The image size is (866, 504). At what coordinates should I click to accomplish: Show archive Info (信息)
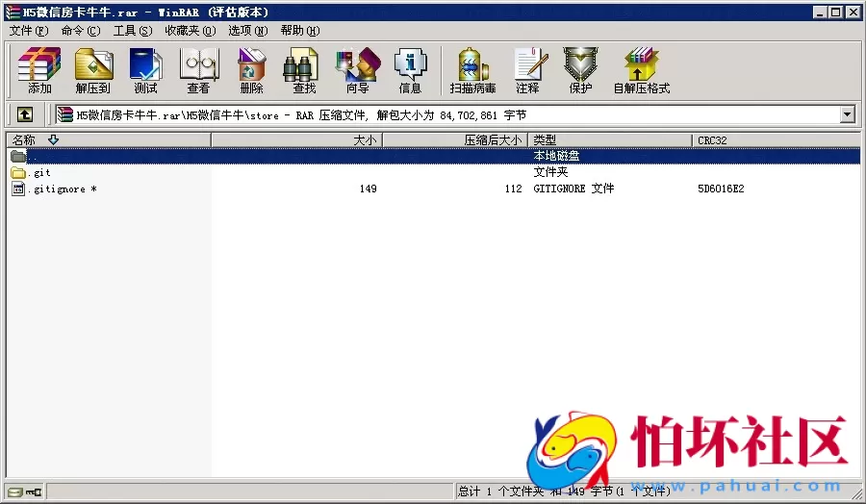coord(410,70)
